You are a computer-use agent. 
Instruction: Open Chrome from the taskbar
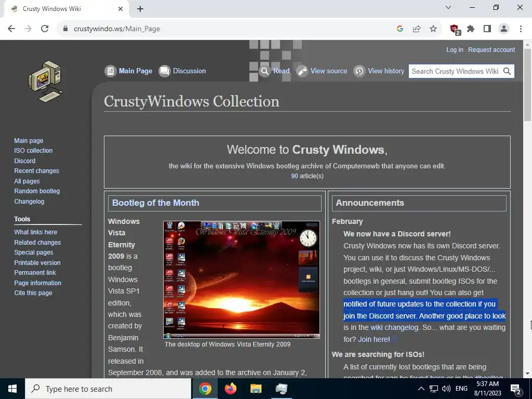point(205,389)
